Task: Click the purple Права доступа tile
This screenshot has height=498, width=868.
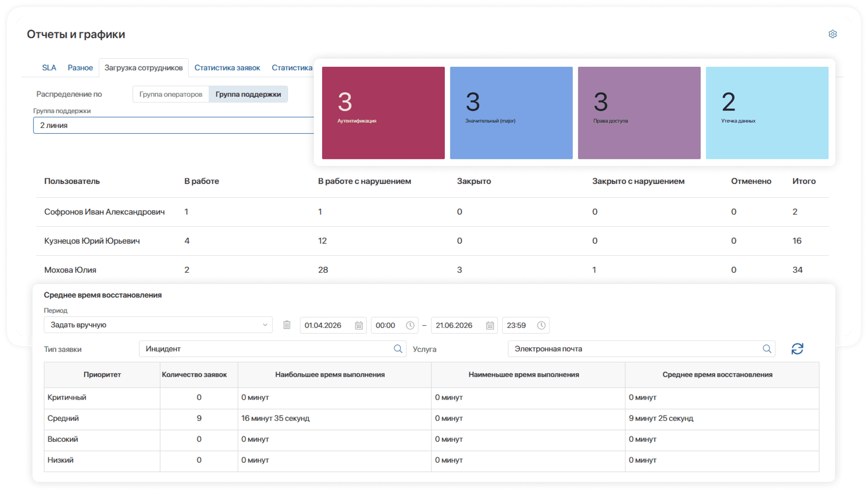Action: pyautogui.click(x=639, y=113)
